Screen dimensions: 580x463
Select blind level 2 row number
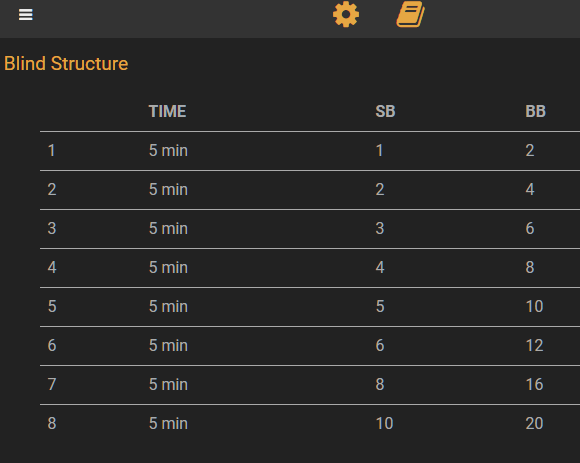pos(52,189)
